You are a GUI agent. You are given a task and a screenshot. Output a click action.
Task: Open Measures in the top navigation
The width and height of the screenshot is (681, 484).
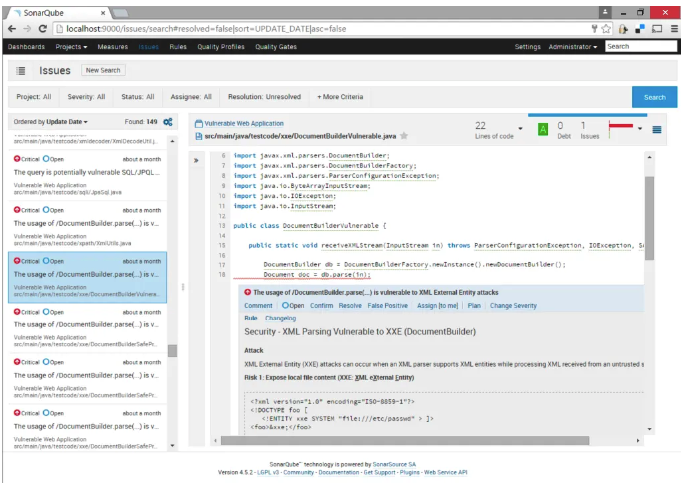tap(112, 46)
